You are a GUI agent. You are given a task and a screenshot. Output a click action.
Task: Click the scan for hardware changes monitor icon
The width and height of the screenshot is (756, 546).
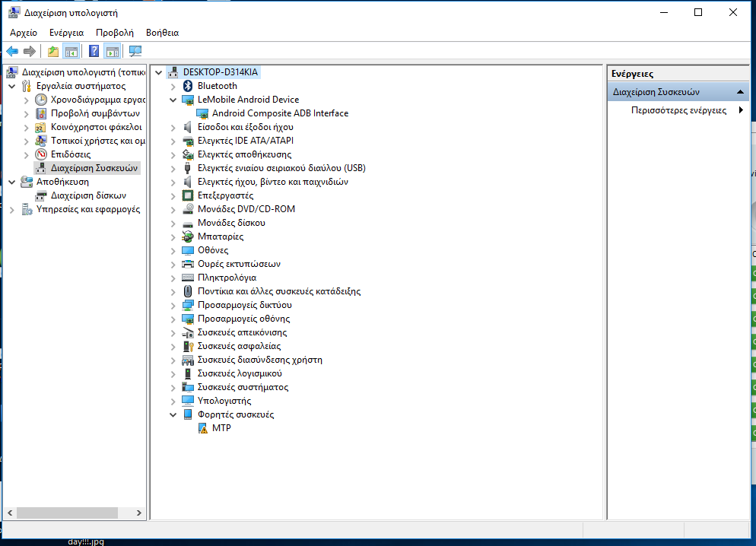point(135,51)
